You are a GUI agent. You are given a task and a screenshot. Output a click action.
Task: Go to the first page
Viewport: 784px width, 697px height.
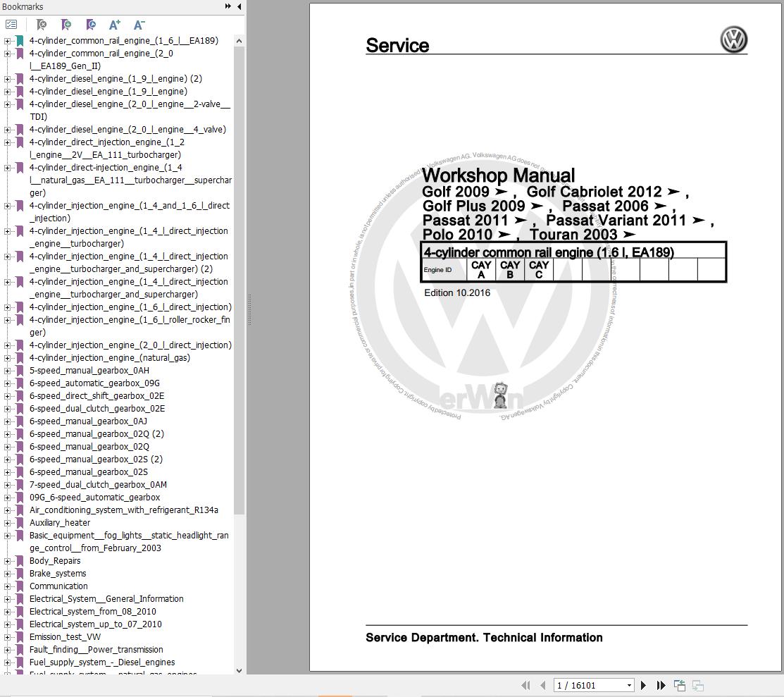[x=525, y=686]
